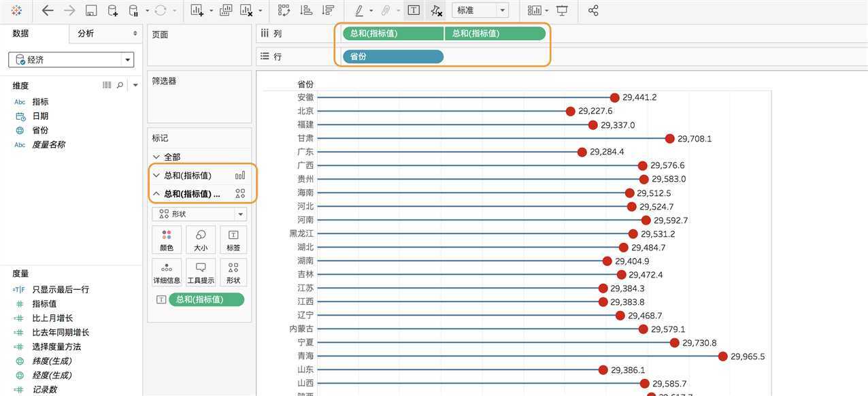Click 省份 pill on rows shelf
This screenshot has height=396, width=868.
pyautogui.click(x=393, y=56)
